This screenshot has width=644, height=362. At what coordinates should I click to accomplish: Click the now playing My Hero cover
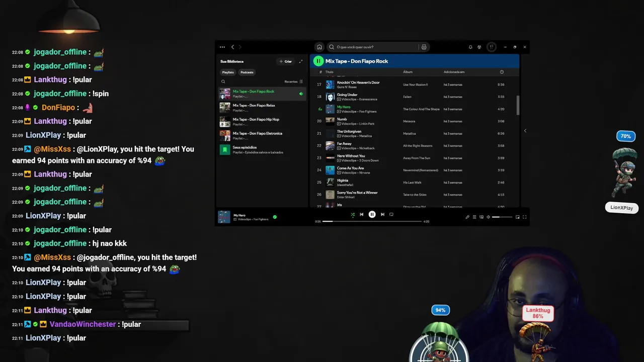224,217
